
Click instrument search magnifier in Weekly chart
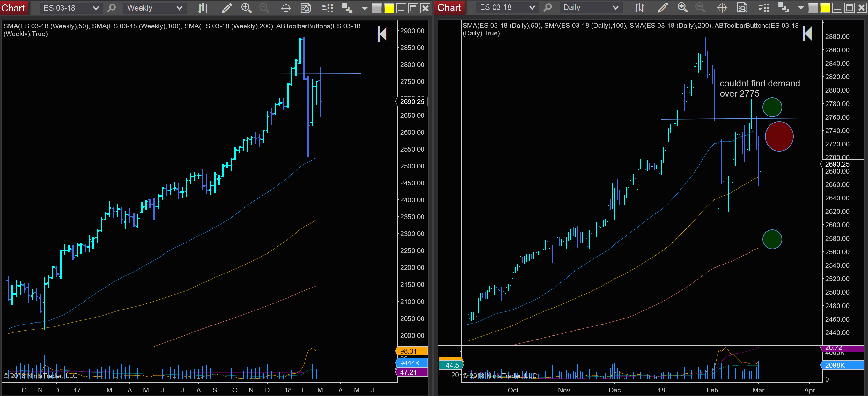click(112, 8)
